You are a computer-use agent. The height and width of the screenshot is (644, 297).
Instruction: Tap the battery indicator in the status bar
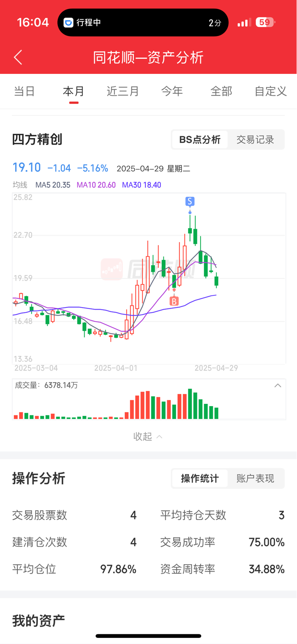tap(265, 22)
